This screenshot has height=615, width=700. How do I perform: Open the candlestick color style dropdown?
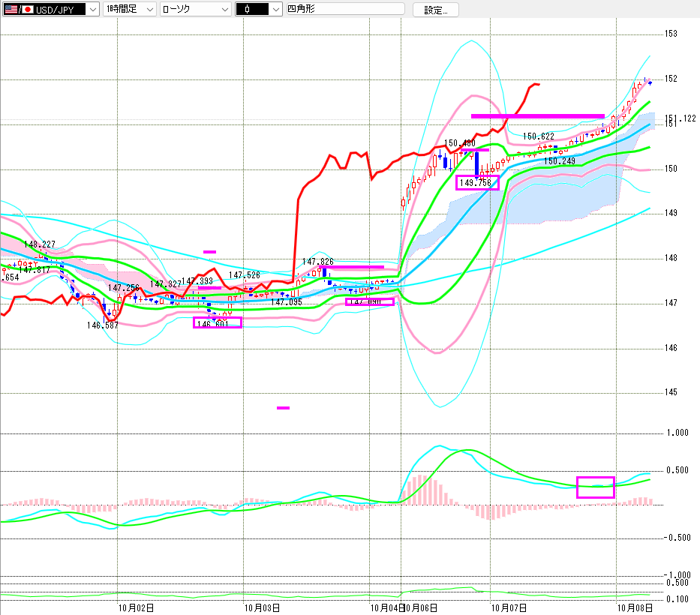(x=275, y=10)
